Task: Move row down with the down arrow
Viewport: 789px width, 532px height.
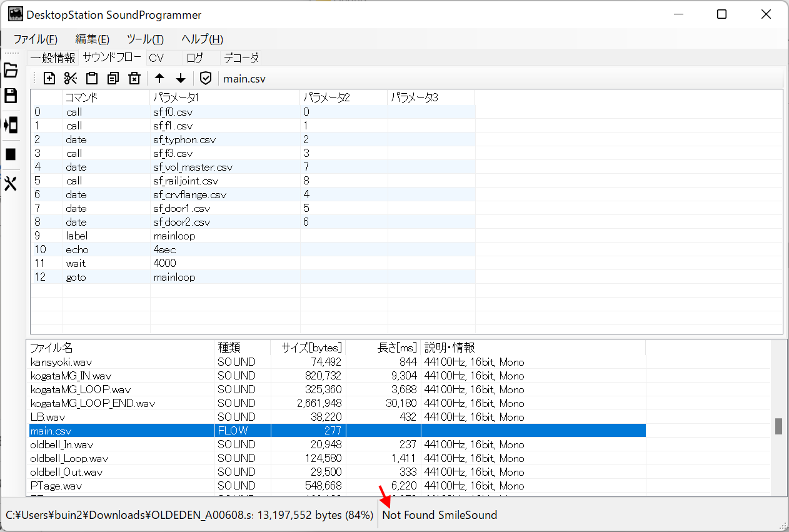Action: pyautogui.click(x=181, y=78)
